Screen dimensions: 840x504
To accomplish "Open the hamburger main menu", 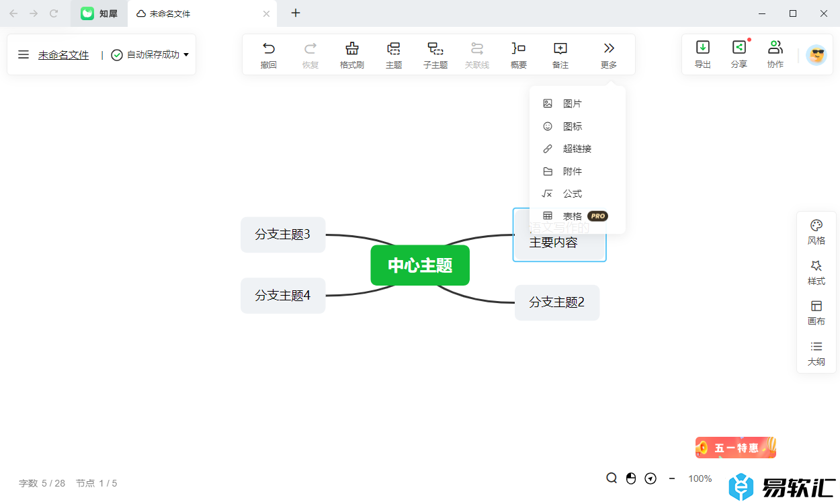I will coord(24,54).
